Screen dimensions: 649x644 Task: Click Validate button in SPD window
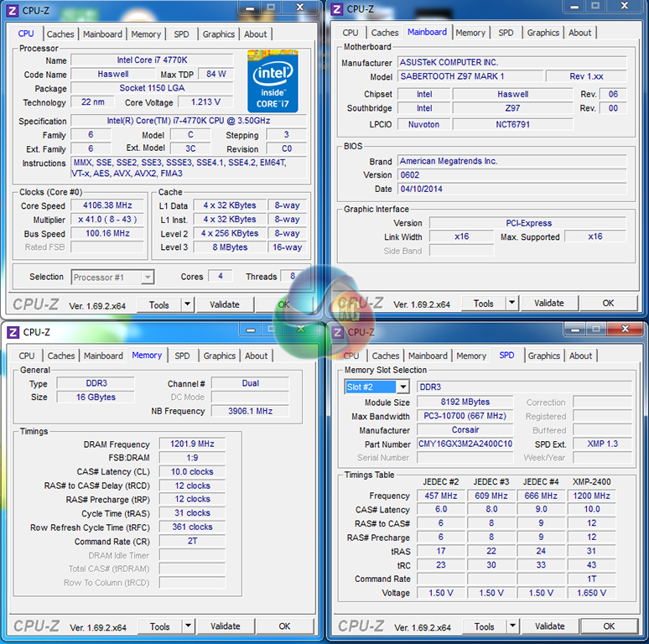click(550, 626)
